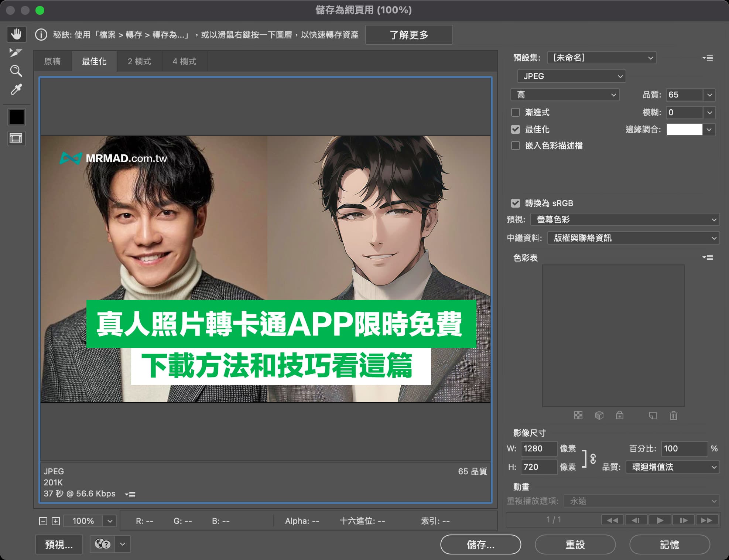Click the zoom out minus icon

(x=43, y=521)
